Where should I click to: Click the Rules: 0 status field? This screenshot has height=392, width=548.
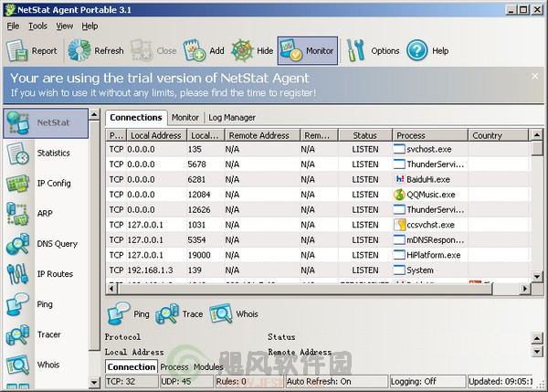[249, 382]
